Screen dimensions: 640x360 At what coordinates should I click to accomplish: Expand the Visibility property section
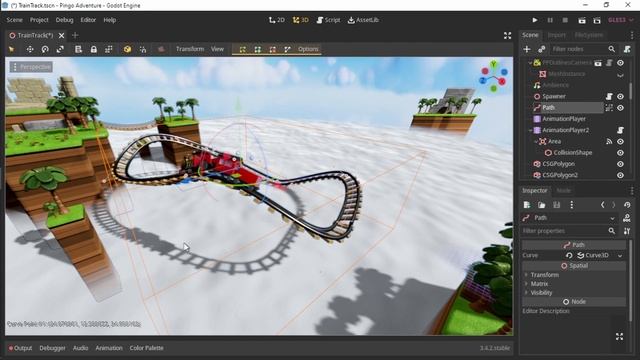pyautogui.click(x=541, y=293)
